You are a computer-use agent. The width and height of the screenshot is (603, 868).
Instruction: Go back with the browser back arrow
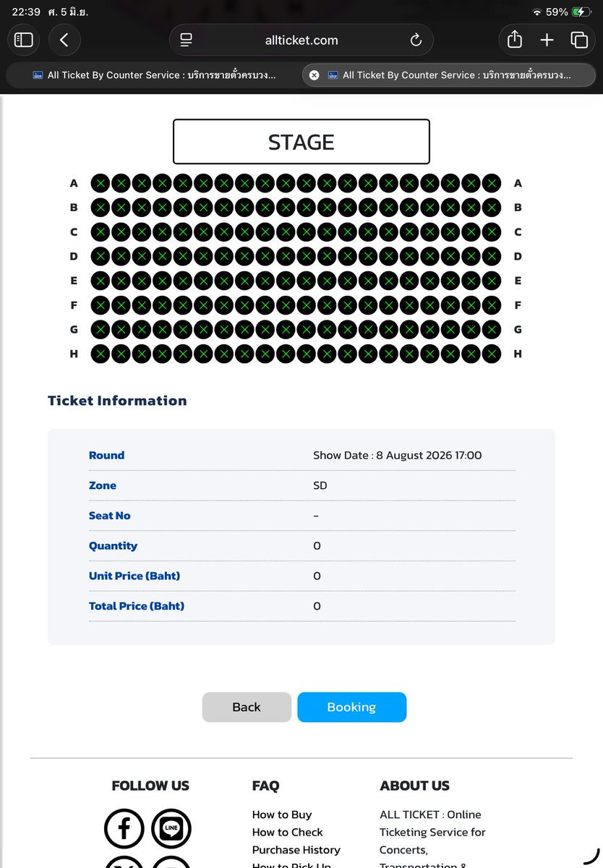click(64, 41)
